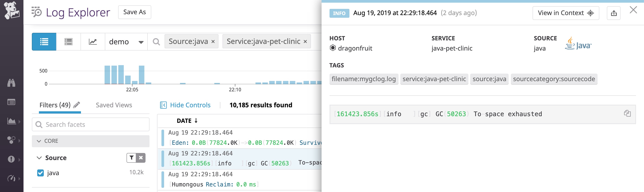Switch to the list view icon
644x192 pixels.
(x=44, y=42)
